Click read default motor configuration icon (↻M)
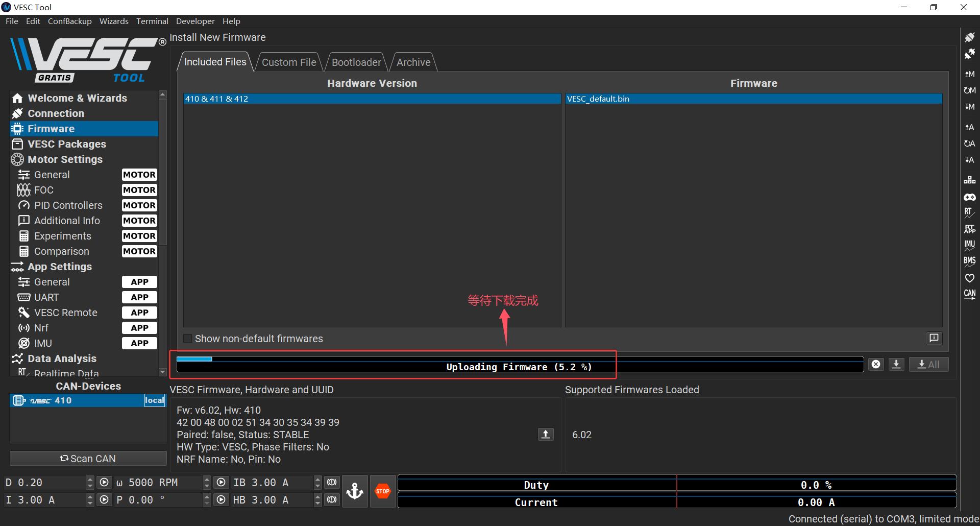 969,90
